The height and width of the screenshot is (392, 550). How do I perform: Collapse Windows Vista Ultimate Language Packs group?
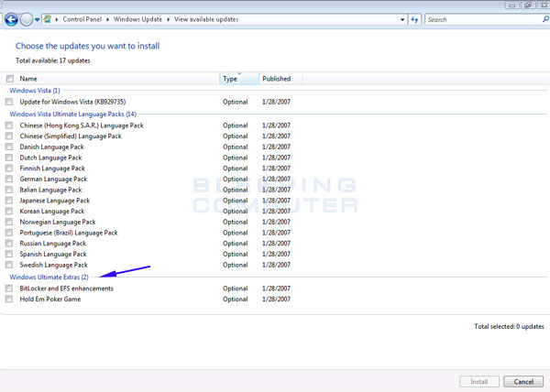coord(73,114)
